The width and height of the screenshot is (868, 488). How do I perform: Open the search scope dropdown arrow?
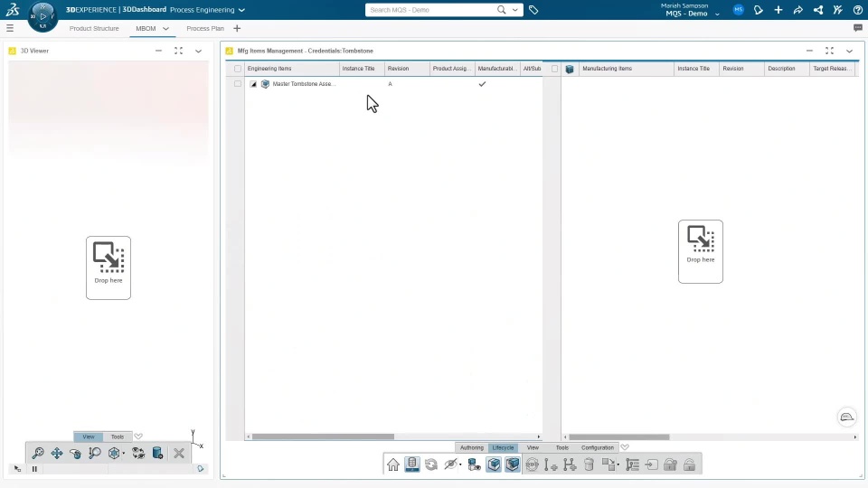tap(514, 9)
